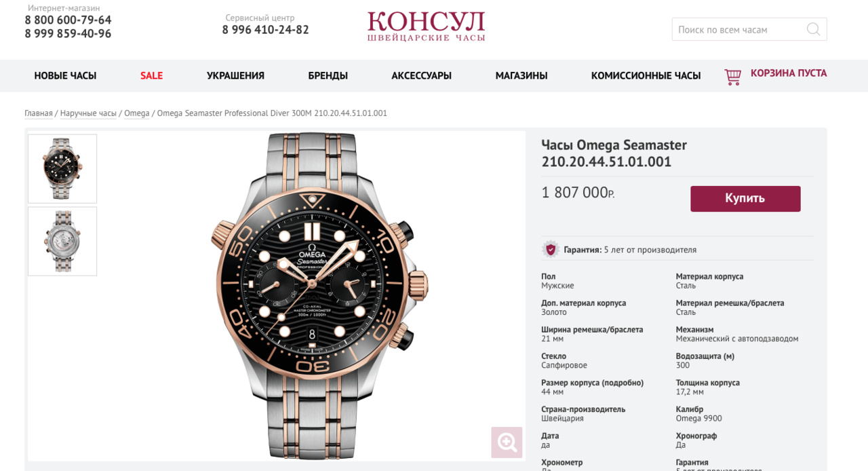Open the Новые часы menu
This screenshot has height=471, width=868.
(65, 76)
